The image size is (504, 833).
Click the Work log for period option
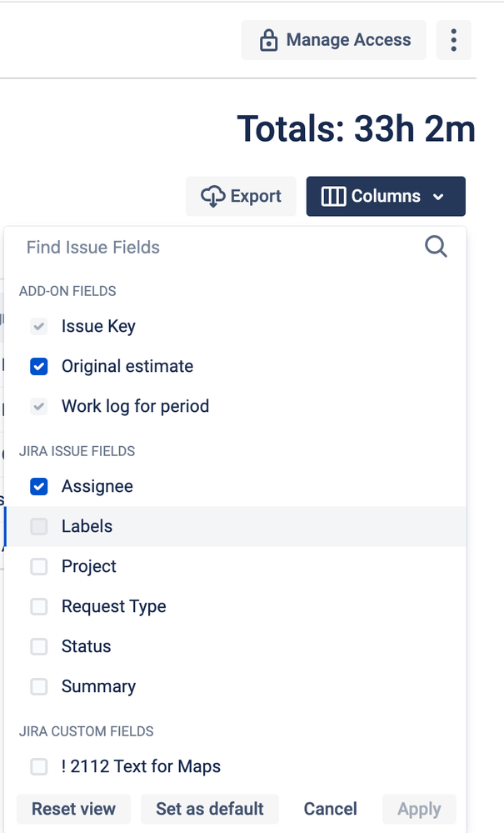[x=135, y=406]
